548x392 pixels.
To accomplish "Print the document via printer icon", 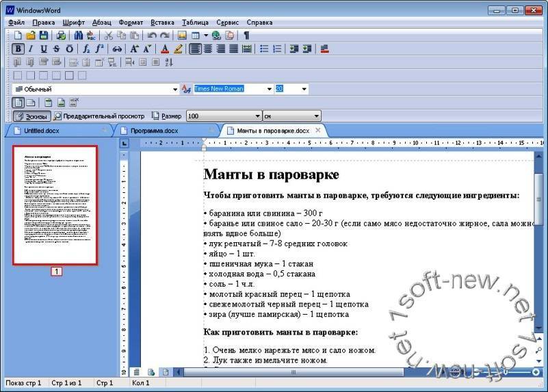I will tap(61, 36).
